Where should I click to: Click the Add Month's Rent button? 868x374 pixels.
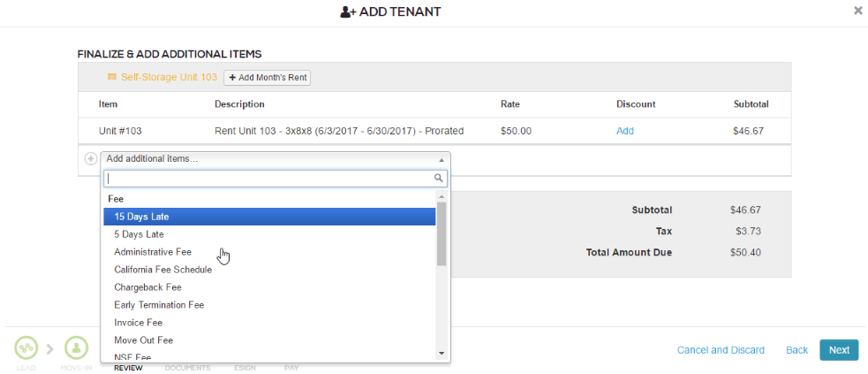pos(268,78)
